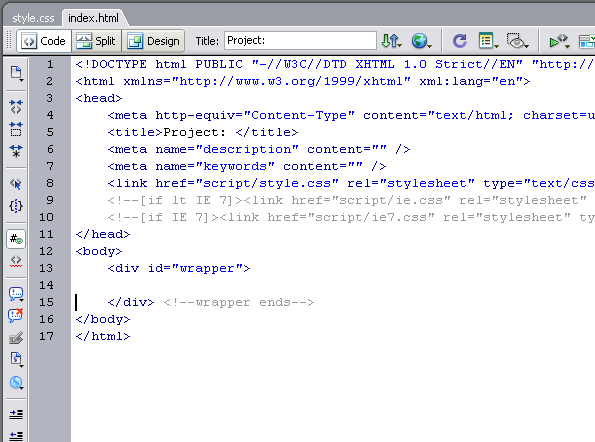Click the DOCTYPE declaration line
The image size is (595, 442).
[x=335, y=64]
